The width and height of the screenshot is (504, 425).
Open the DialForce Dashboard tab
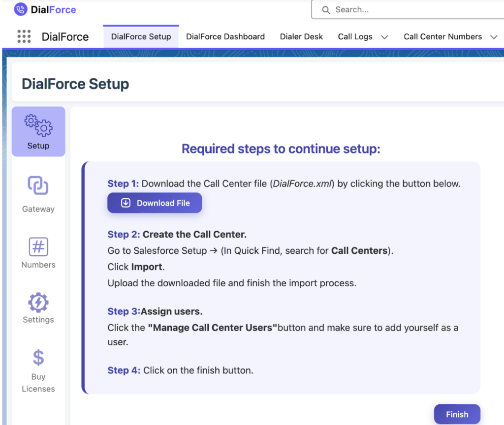[225, 37]
